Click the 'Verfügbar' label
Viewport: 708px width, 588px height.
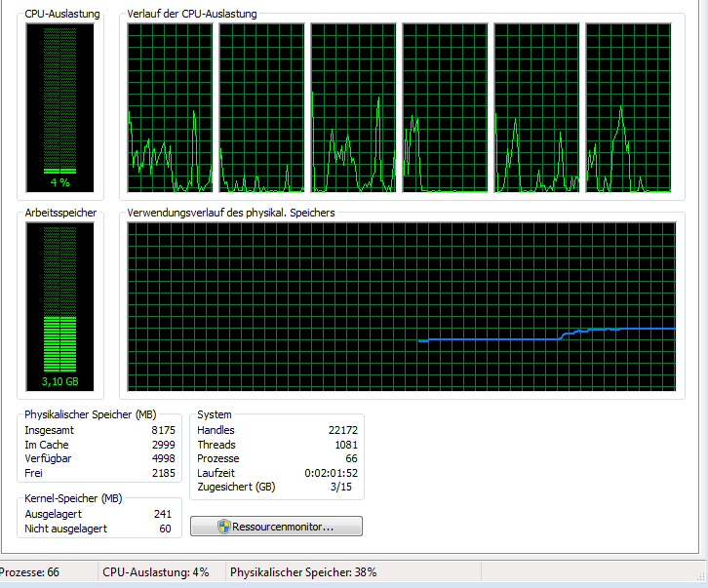coord(48,458)
